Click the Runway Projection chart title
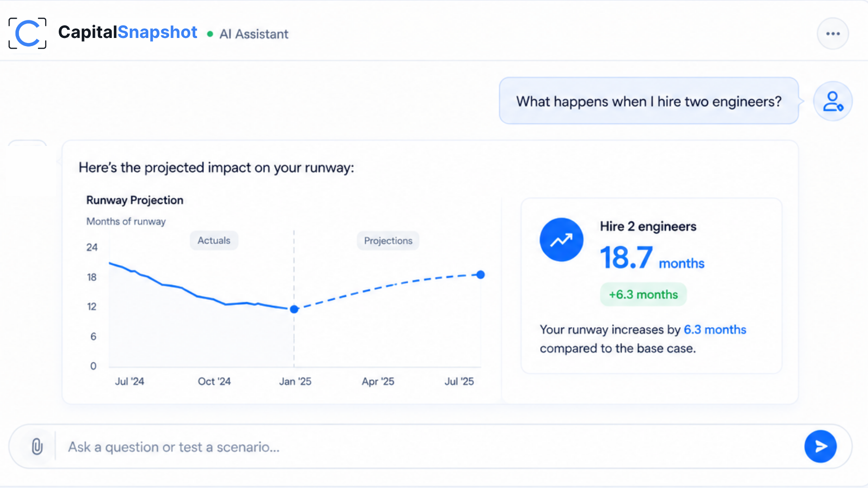Screen dimensions: 868x488 135,200
